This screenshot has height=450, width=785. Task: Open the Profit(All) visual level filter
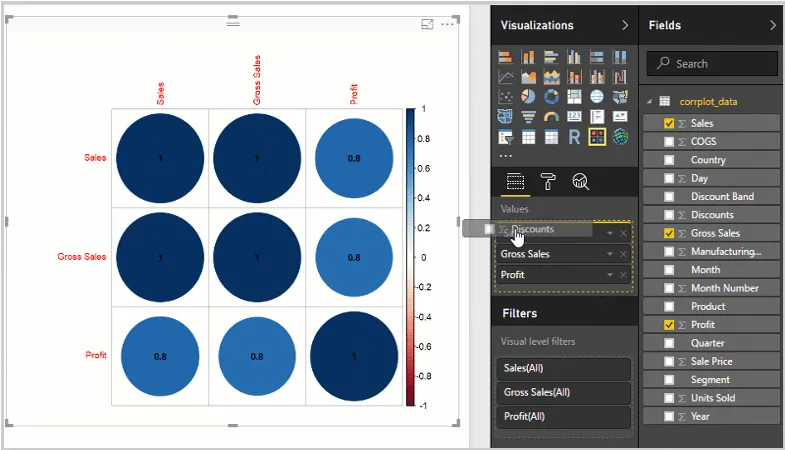564,417
